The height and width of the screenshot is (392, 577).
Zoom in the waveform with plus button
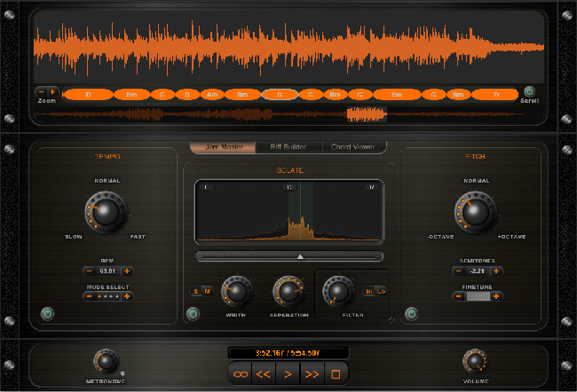[x=52, y=92]
